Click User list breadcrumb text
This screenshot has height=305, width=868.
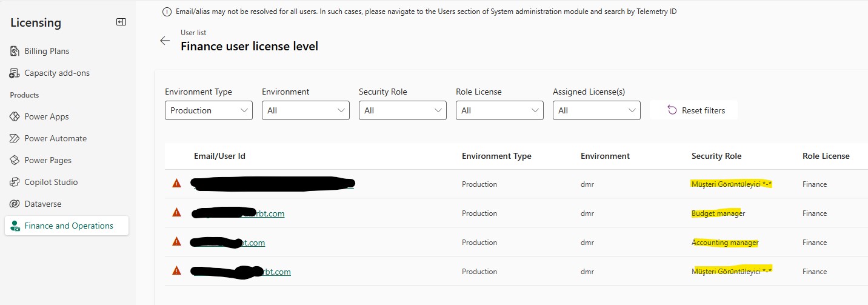193,33
